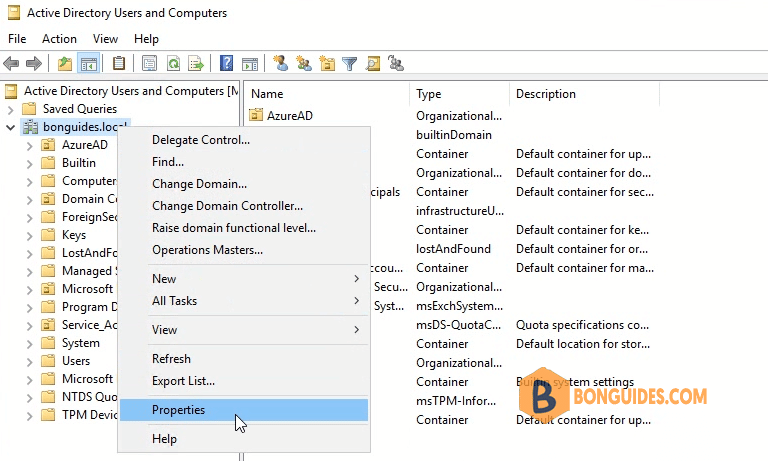The width and height of the screenshot is (768, 461).
Task: Select Change Domain... menu entry
Action: tap(244, 184)
